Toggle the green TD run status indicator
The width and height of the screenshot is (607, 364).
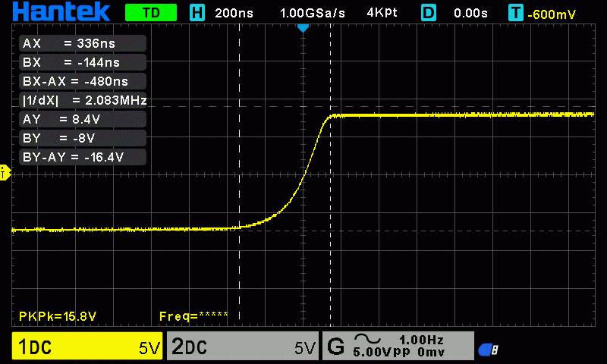tap(151, 13)
